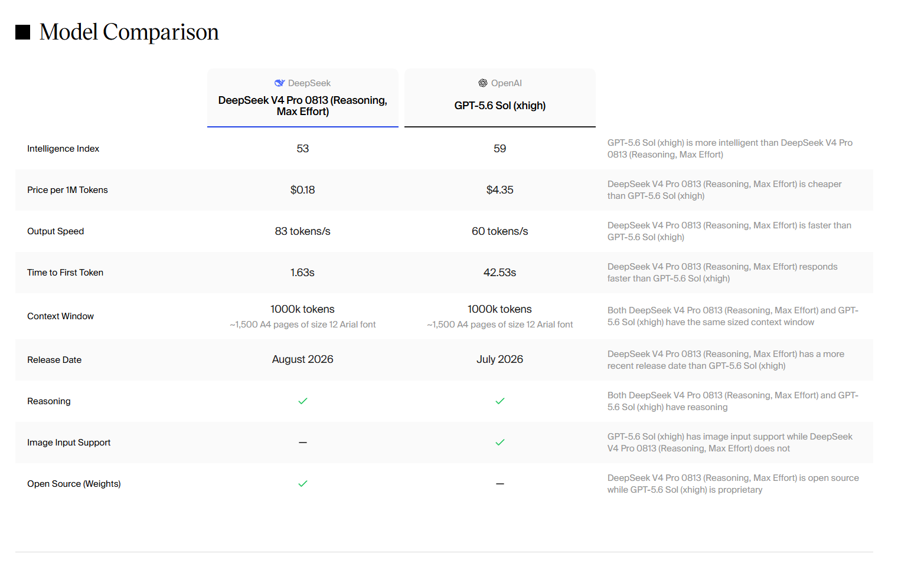924x570 pixels.
Task: Click the $4.35 price value
Action: tap(500, 190)
